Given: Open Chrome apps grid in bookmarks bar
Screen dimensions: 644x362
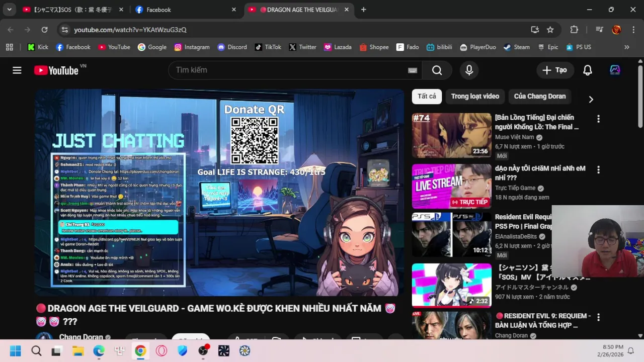Looking at the screenshot, I should 9,47.
